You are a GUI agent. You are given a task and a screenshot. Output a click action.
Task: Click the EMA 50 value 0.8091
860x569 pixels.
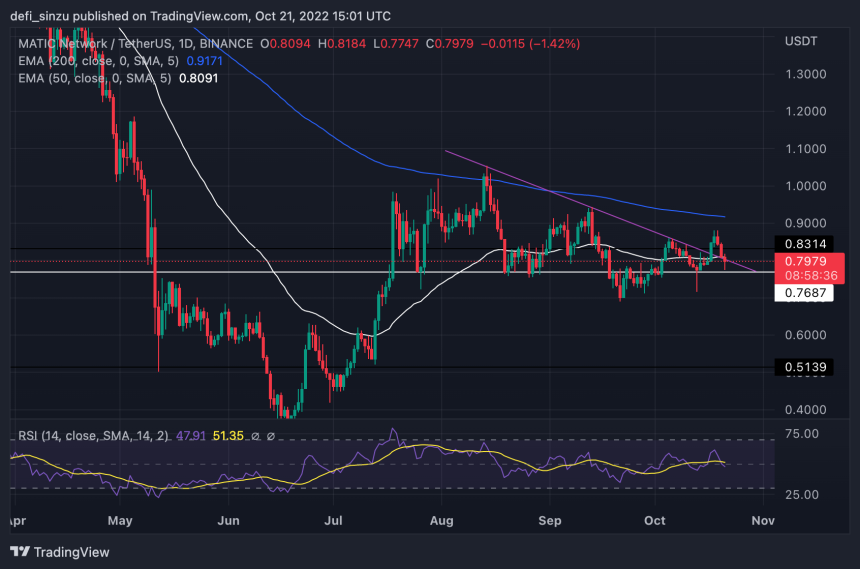click(x=199, y=78)
